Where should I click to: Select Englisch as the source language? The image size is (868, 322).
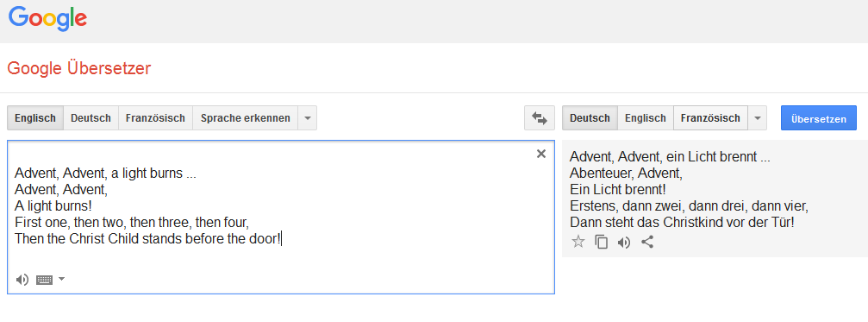(x=35, y=118)
